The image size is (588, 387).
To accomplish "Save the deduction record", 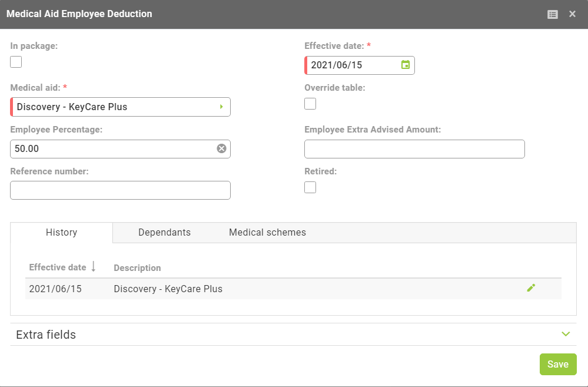I will click(x=557, y=364).
